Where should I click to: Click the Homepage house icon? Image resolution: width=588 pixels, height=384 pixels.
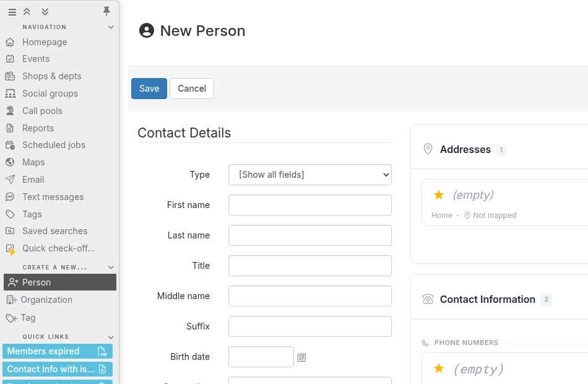pyautogui.click(x=10, y=42)
